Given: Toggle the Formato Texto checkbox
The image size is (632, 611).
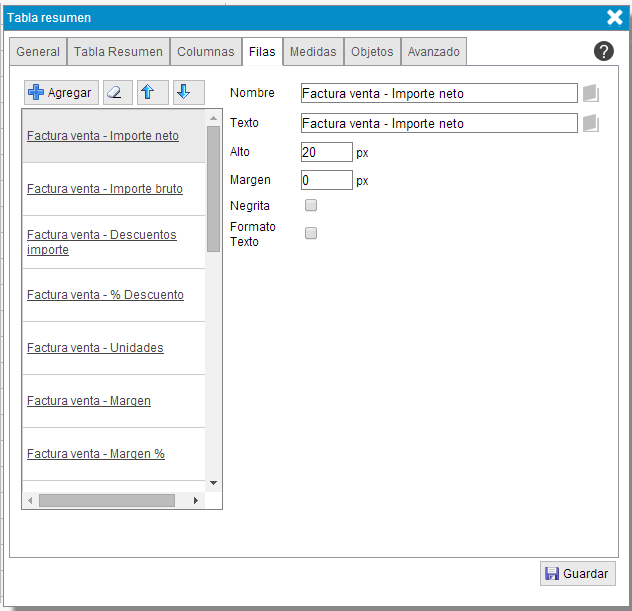Looking at the screenshot, I should tap(311, 233).
